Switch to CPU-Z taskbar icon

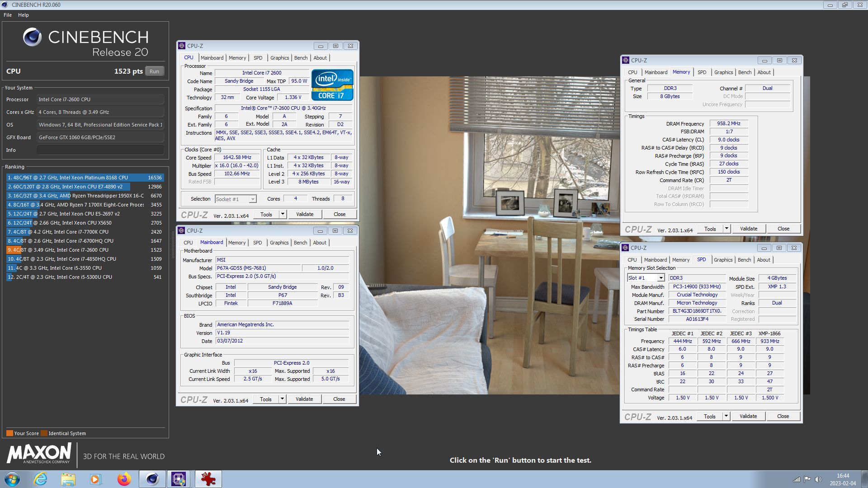(x=179, y=479)
